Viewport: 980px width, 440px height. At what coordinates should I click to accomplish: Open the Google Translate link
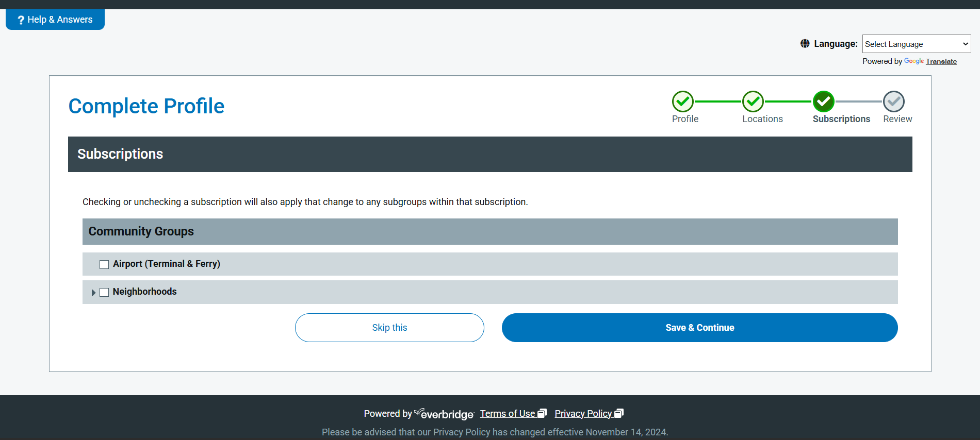coord(941,61)
